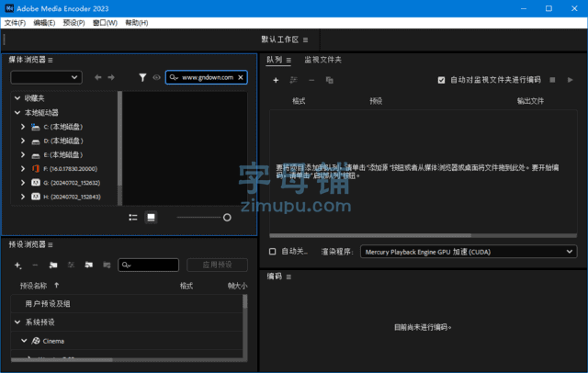Toggle 自动对监视文件夹进行编码 checkbox
Screen dimensions: 588x373
(x=441, y=80)
